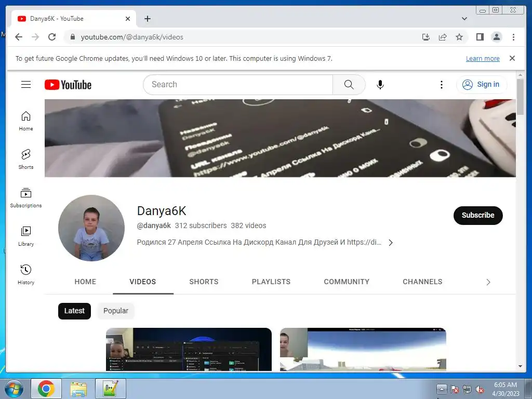The image size is (532, 399).
Task: Select the VIDEOS tab
Action: 142,282
